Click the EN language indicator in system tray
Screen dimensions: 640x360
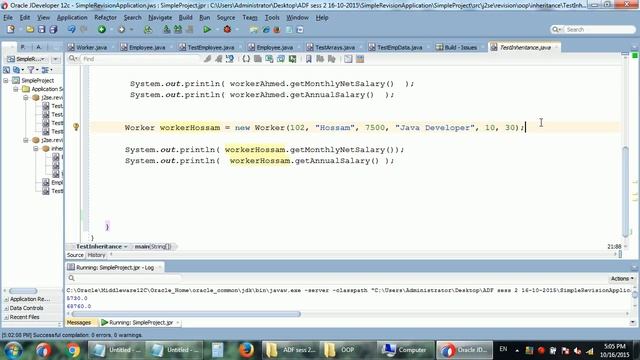[x=503, y=349]
